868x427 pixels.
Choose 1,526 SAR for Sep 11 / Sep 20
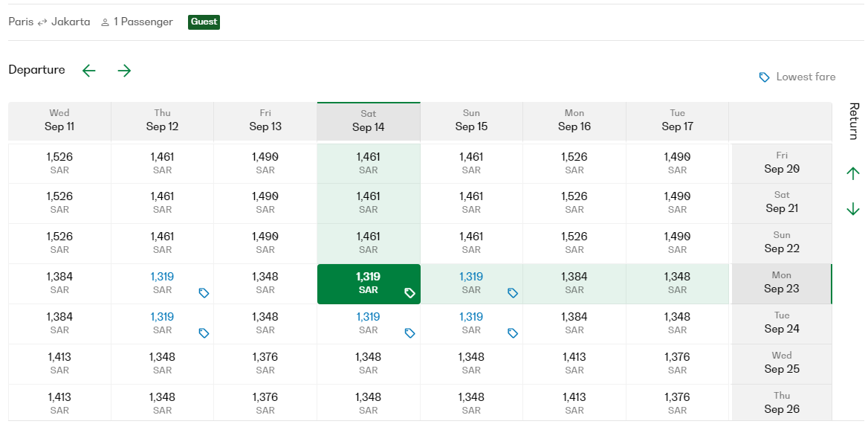coord(59,164)
